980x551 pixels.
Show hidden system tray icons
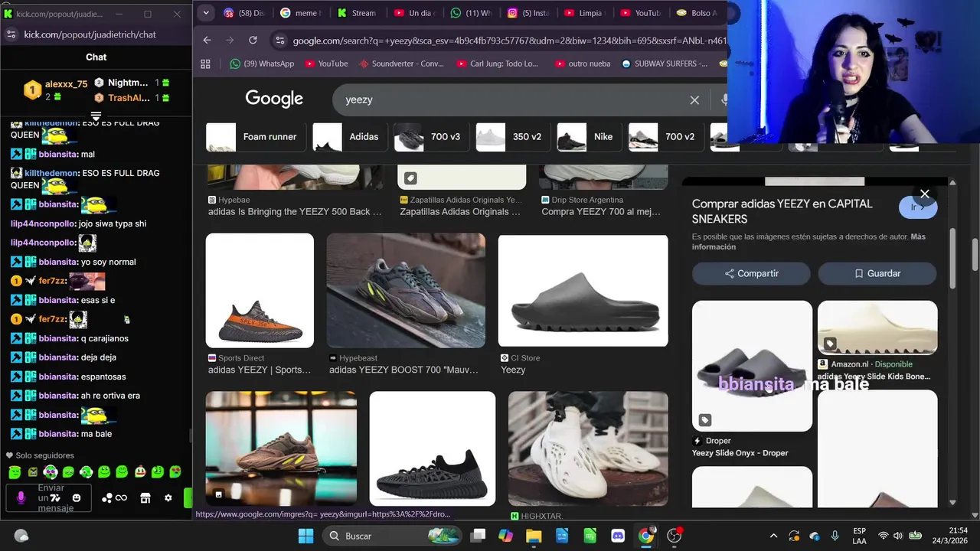click(773, 536)
